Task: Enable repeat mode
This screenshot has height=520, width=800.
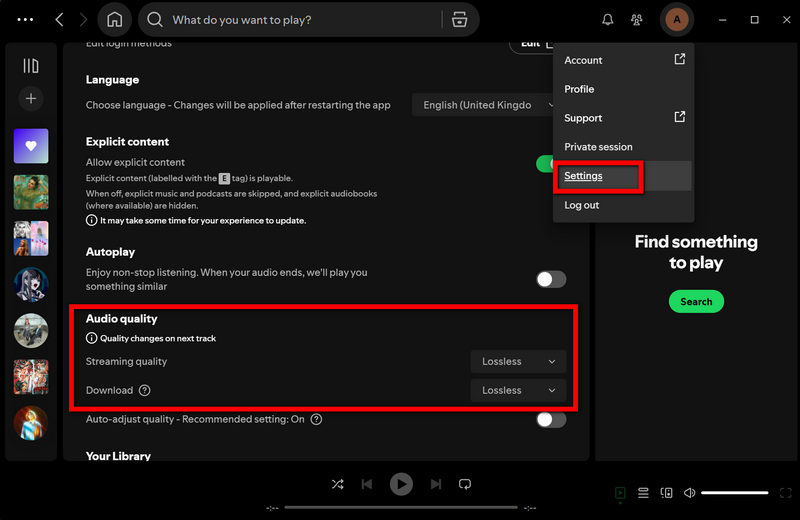Action: pyautogui.click(x=465, y=484)
